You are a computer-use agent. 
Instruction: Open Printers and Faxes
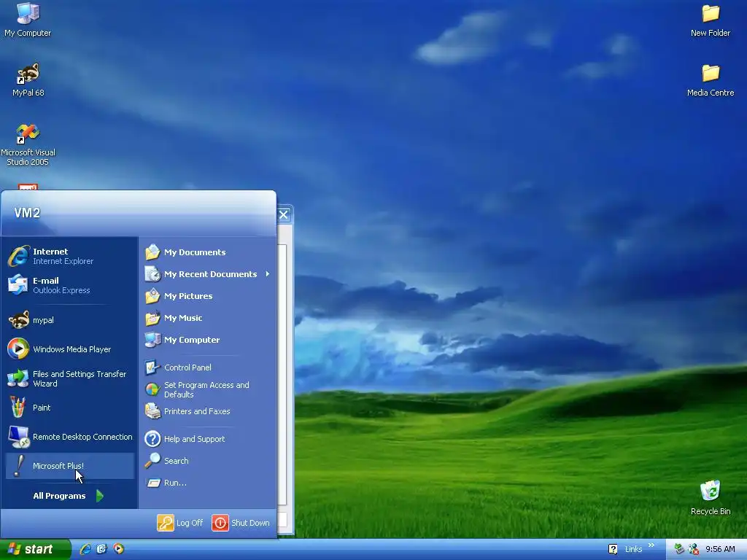click(x=207, y=411)
